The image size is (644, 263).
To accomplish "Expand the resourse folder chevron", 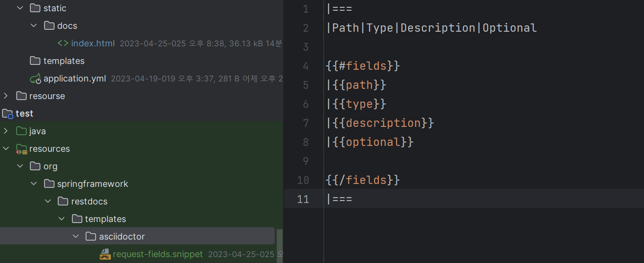I will tap(6, 96).
